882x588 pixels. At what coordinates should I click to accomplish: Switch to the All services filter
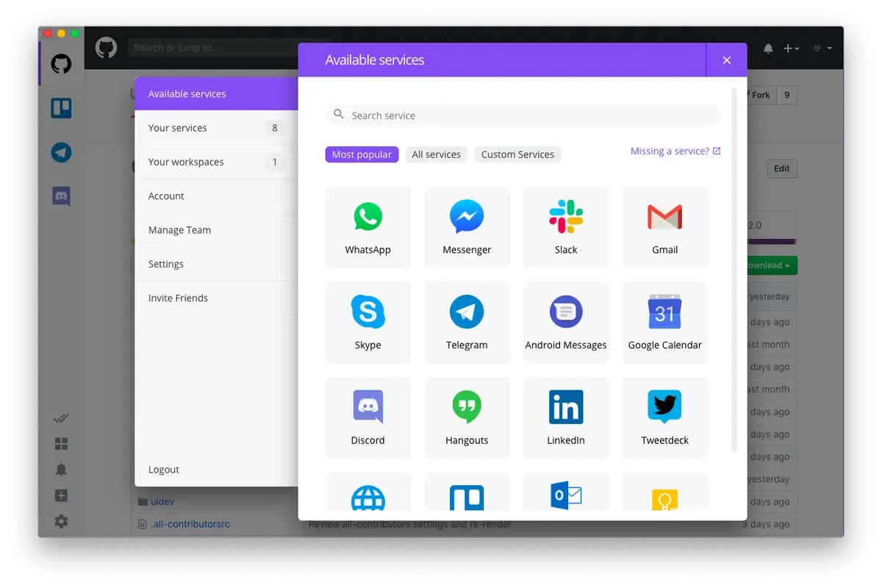click(437, 154)
